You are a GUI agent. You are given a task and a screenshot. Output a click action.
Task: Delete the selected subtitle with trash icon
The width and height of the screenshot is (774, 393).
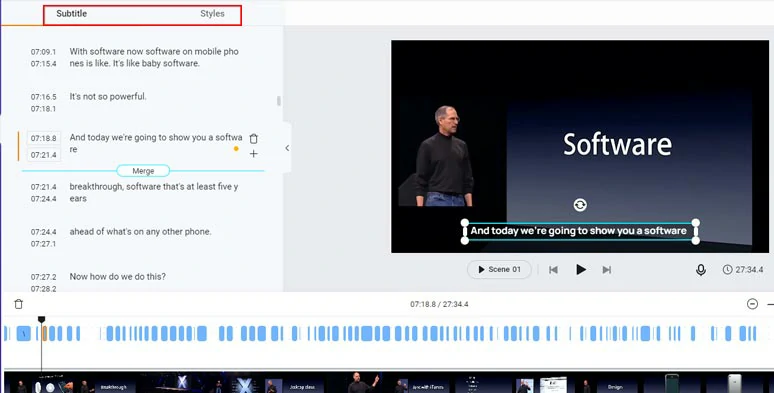[253, 138]
